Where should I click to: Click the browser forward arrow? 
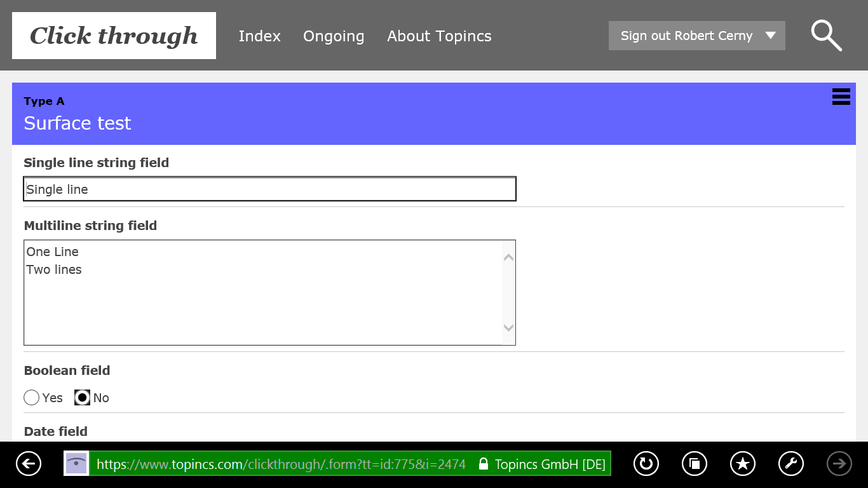839,464
